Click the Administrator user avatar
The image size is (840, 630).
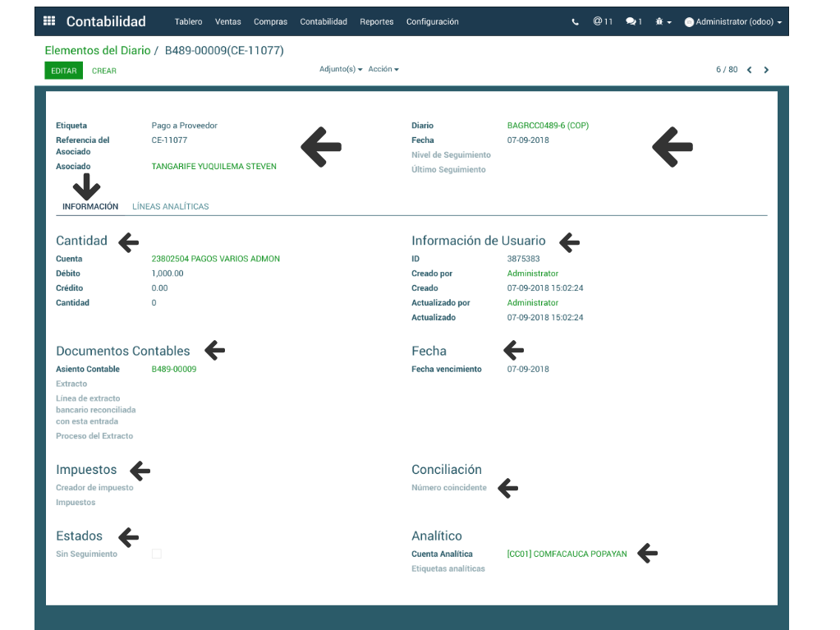click(689, 22)
